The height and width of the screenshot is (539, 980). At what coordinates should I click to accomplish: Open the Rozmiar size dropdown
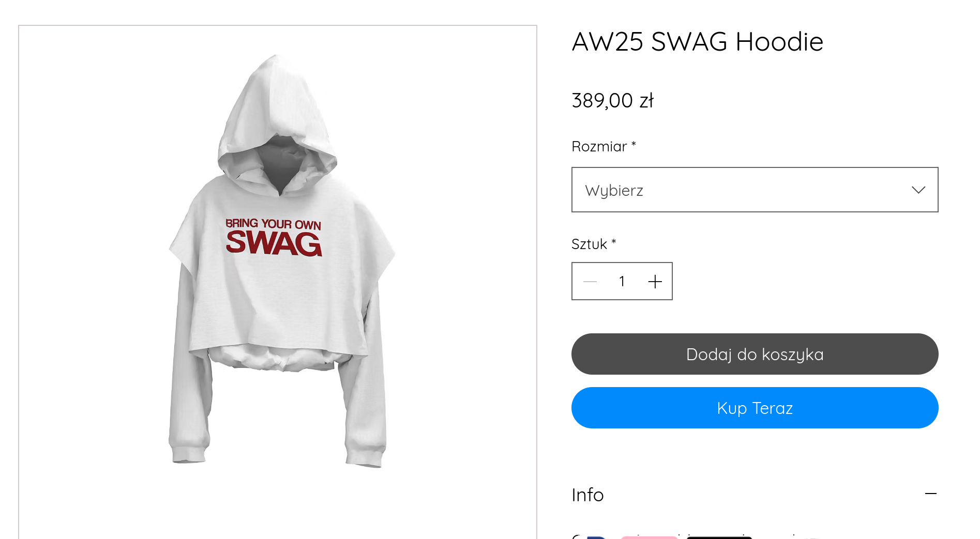point(755,190)
